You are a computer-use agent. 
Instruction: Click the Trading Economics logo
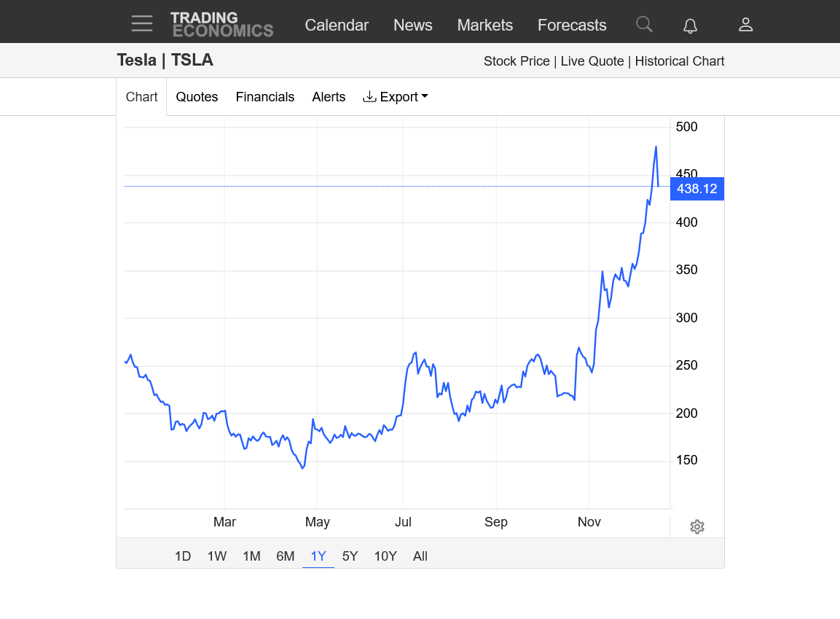(x=222, y=24)
